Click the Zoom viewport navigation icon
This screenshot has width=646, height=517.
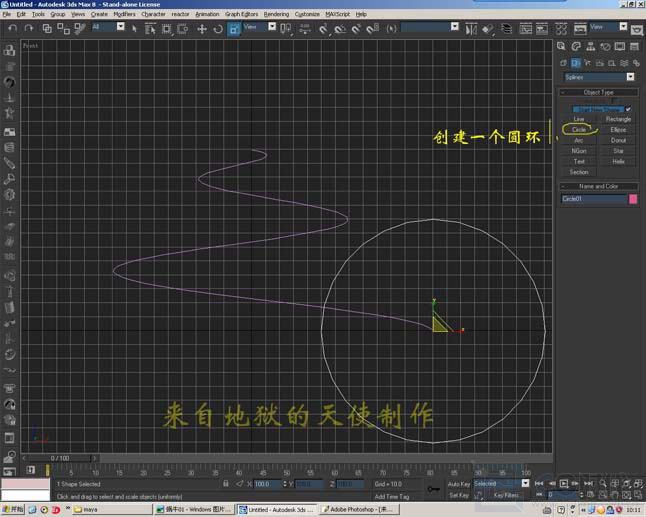tap(602, 483)
